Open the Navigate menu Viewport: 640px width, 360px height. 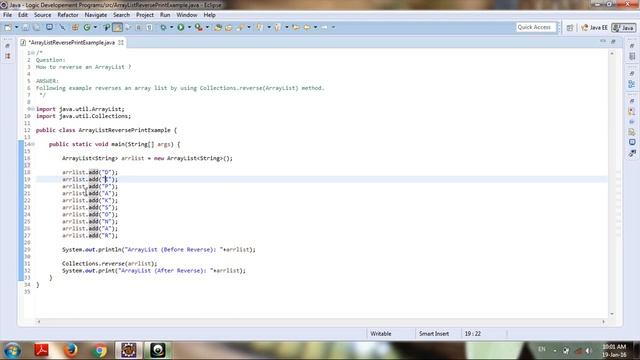pyautogui.click(x=96, y=15)
